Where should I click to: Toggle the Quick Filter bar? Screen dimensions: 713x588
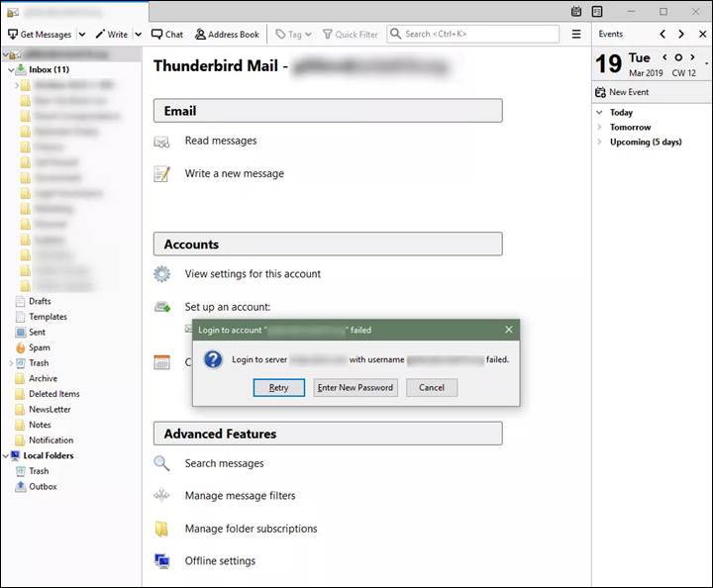pos(351,34)
